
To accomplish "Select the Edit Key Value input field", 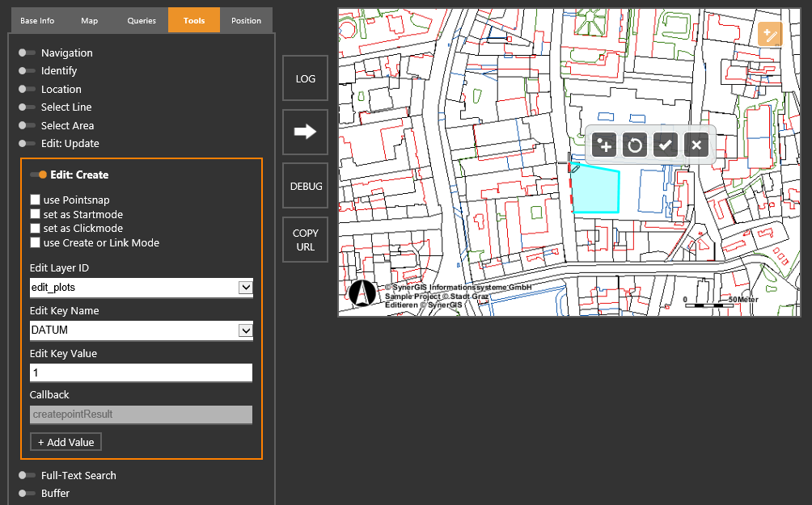I will coord(141,372).
